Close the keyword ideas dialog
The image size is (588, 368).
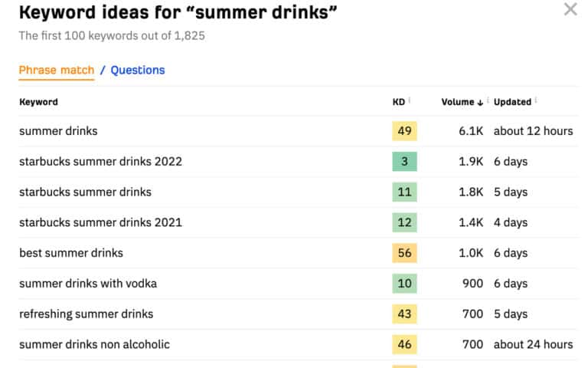(x=570, y=10)
